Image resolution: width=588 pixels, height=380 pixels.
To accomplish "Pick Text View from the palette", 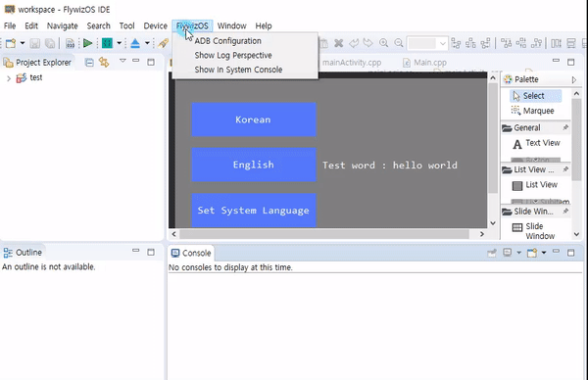I will (x=536, y=144).
